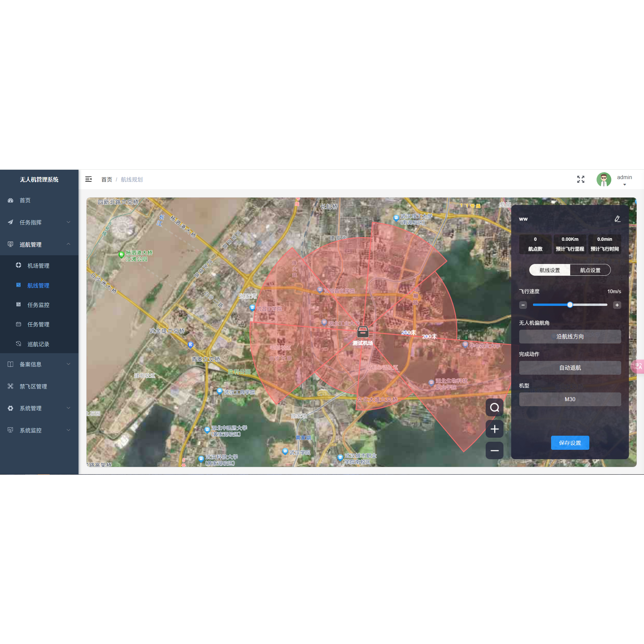
Task: Click the map search magnifier button
Action: (494, 408)
